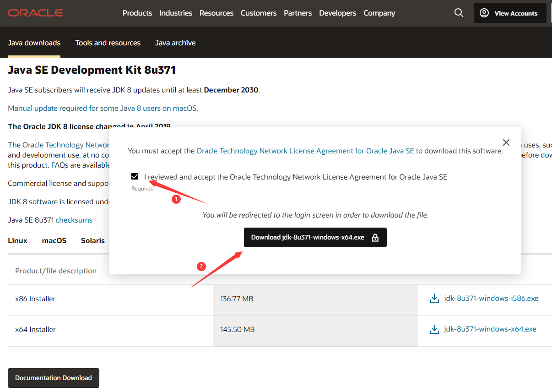Uncheck the license agreement acceptance checkbox
Viewport: 552px width, 392px height.
coord(135,177)
